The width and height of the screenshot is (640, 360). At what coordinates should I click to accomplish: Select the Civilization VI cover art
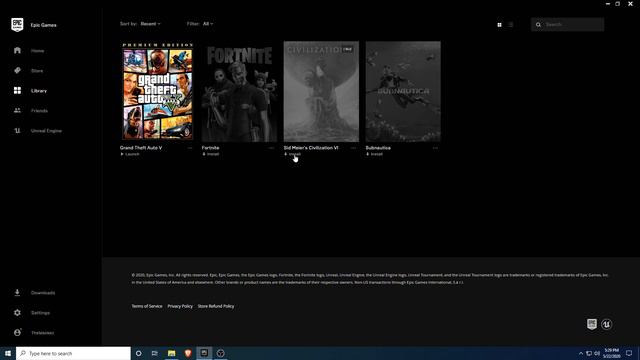pos(321,91)
